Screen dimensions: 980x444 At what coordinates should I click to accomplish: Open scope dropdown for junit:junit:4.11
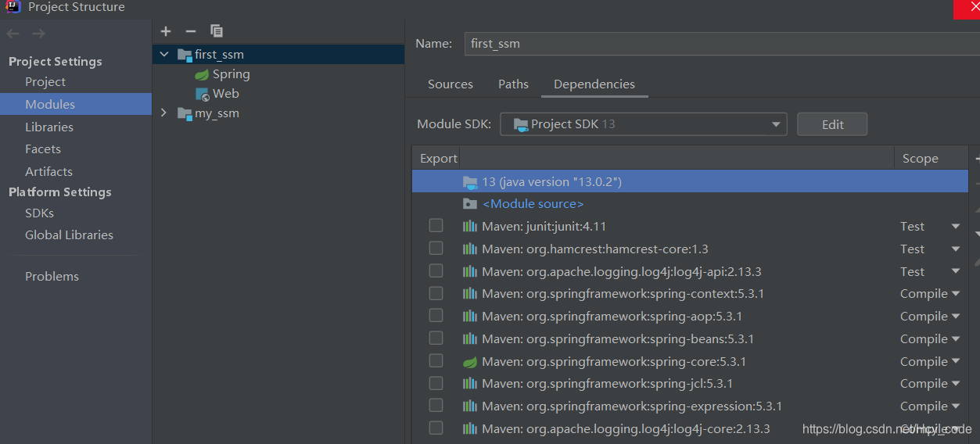pyautogui.click(x=955, y=227)
